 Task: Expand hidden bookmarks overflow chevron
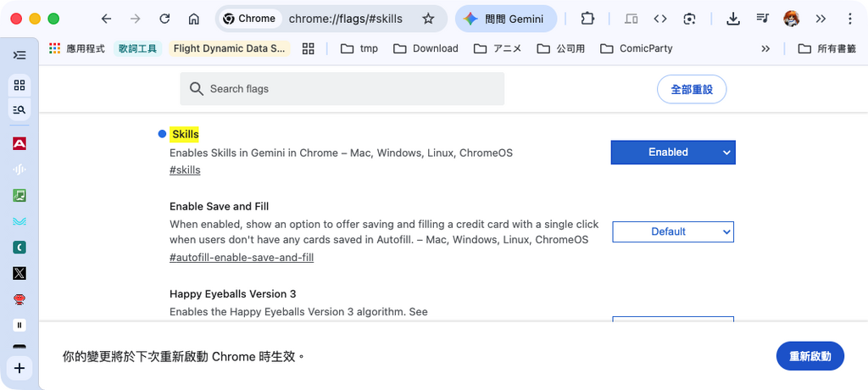click(x=765, y=48)
